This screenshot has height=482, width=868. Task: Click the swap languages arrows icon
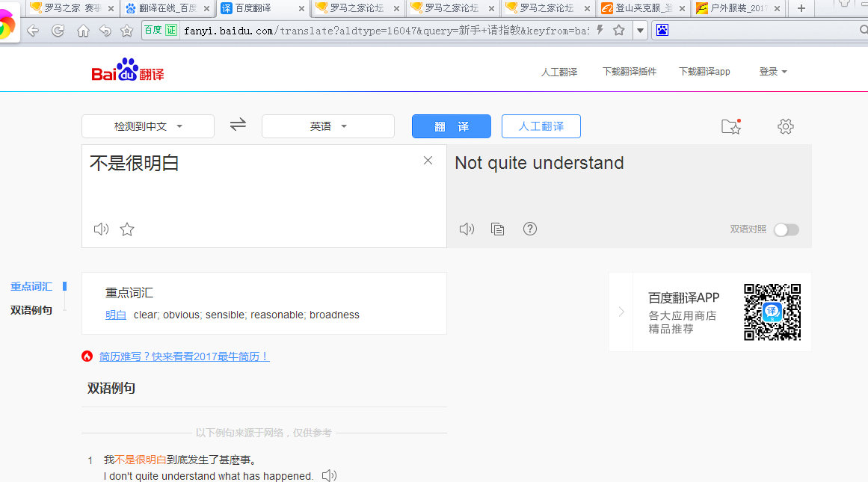tap(238, 126)
